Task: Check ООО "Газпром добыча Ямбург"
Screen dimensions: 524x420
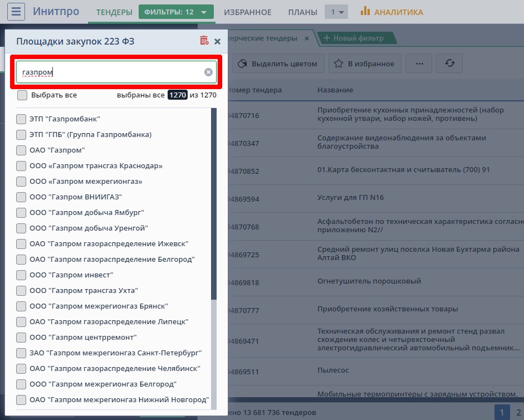Action: 21,213
